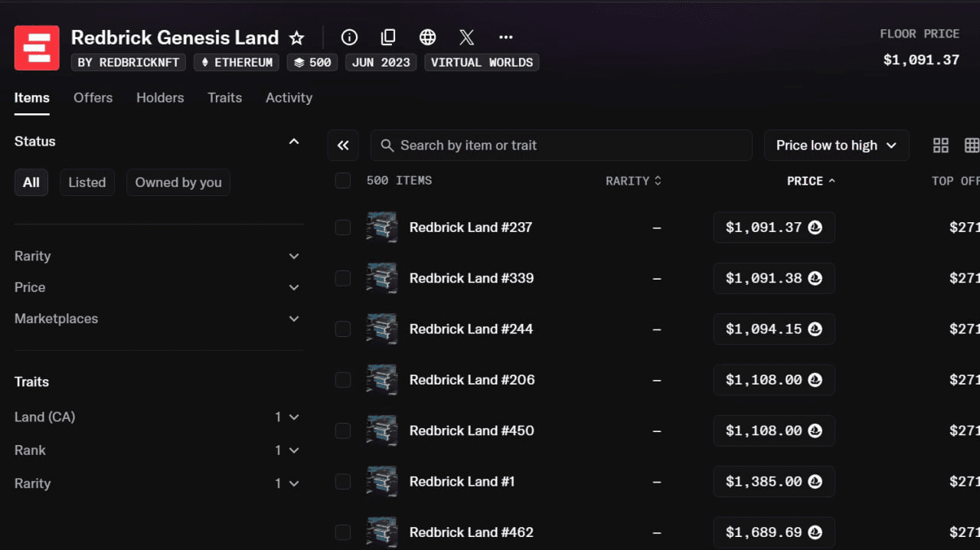Tick the checkbox for Redbrick Land #206
The height and width of the screenshot is (550, 980).
[x=343, y=380]
